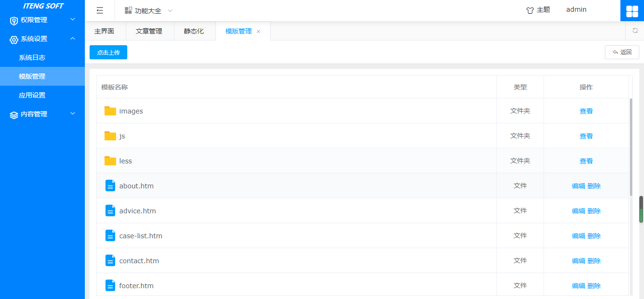Switch to the 文章管理 tab
Viewport: 644px width, 299px height.
(150, 31)
